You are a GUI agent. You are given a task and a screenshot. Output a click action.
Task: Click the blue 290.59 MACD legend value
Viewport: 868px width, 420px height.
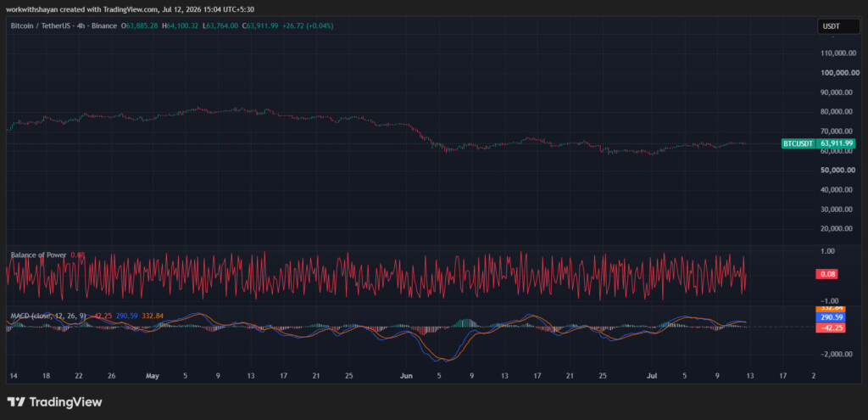click(125, 316)
